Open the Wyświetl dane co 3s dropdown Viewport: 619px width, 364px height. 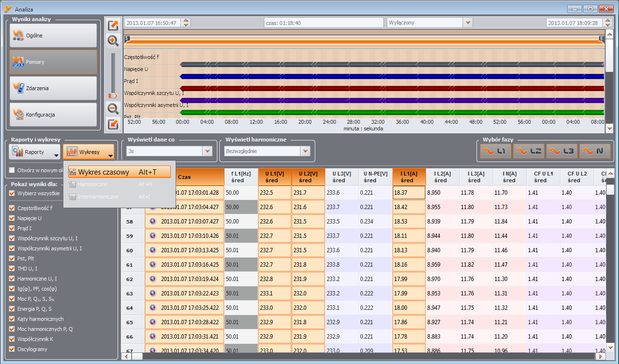tap(169, 151)
